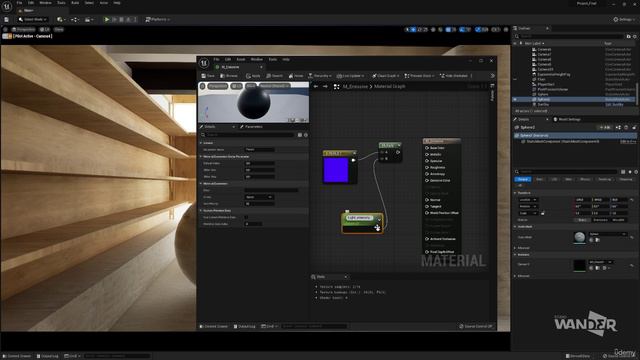Click the Pixel Depth Offset input pin

click(427, 252)
